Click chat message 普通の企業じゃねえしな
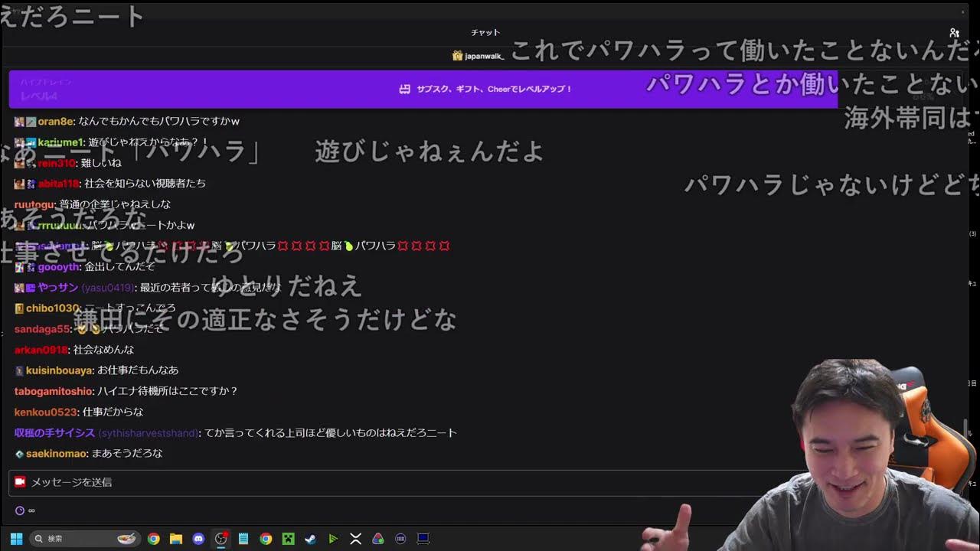980x551 pixels. pos(115,204)
